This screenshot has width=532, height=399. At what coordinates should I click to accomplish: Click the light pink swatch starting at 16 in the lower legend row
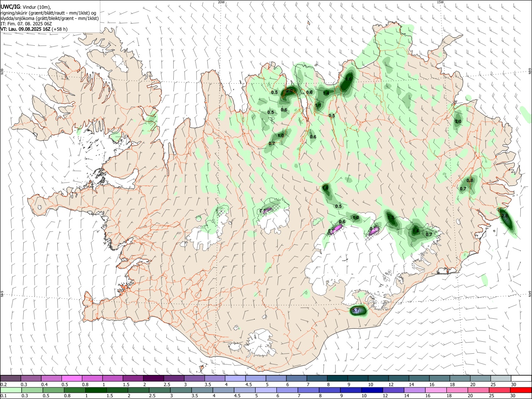(x=436, y=390)
